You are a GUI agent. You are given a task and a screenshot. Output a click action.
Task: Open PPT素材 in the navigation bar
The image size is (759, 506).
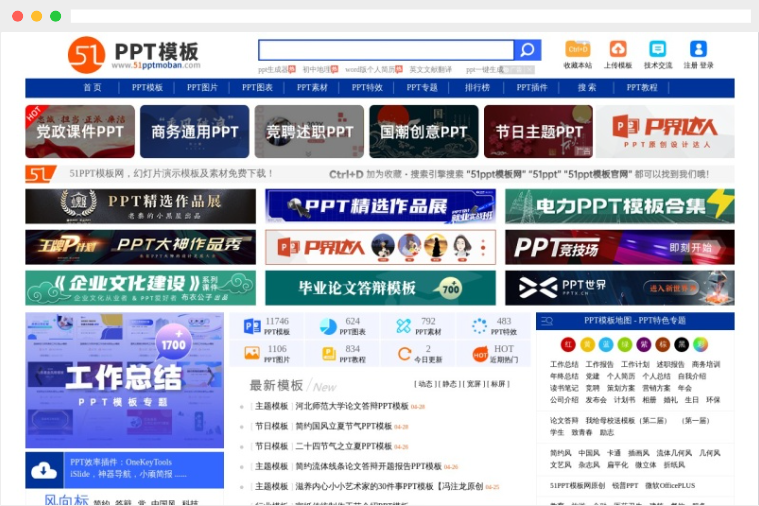pyautogui.click(x=312, y=88)
